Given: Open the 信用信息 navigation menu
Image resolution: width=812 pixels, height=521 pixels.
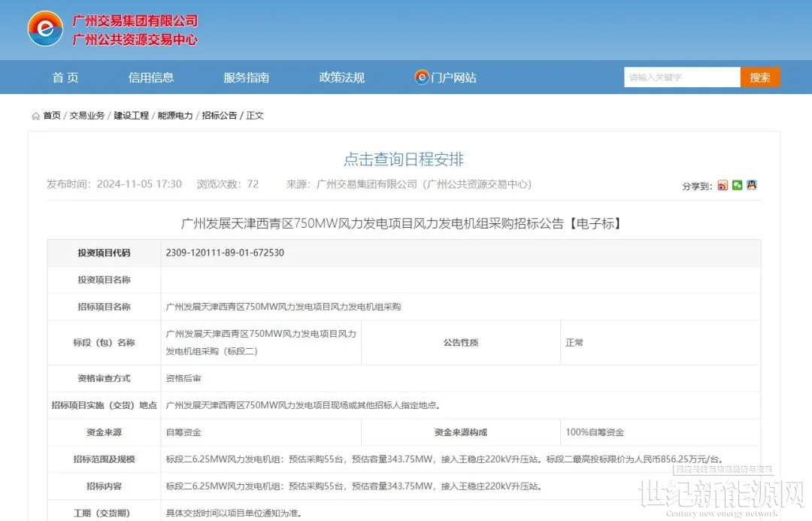Looking at the screenshot, I should pos(151,77).
